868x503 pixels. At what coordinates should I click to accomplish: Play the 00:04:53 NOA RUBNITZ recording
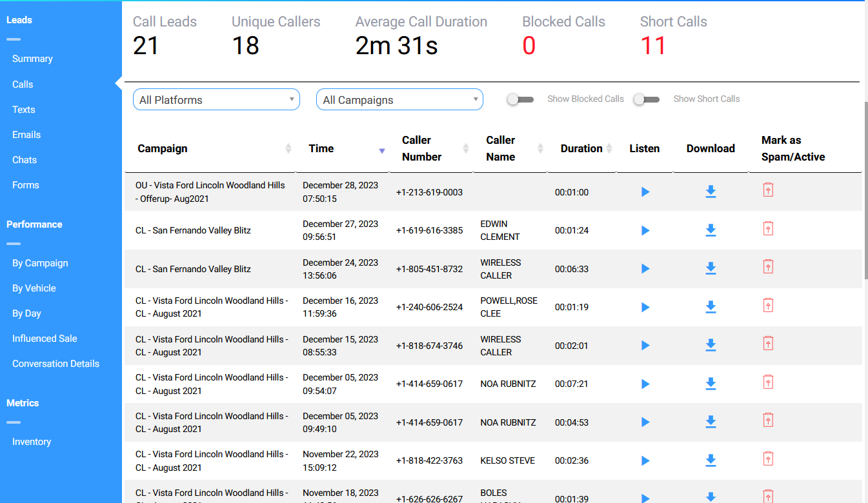point(645,422)
